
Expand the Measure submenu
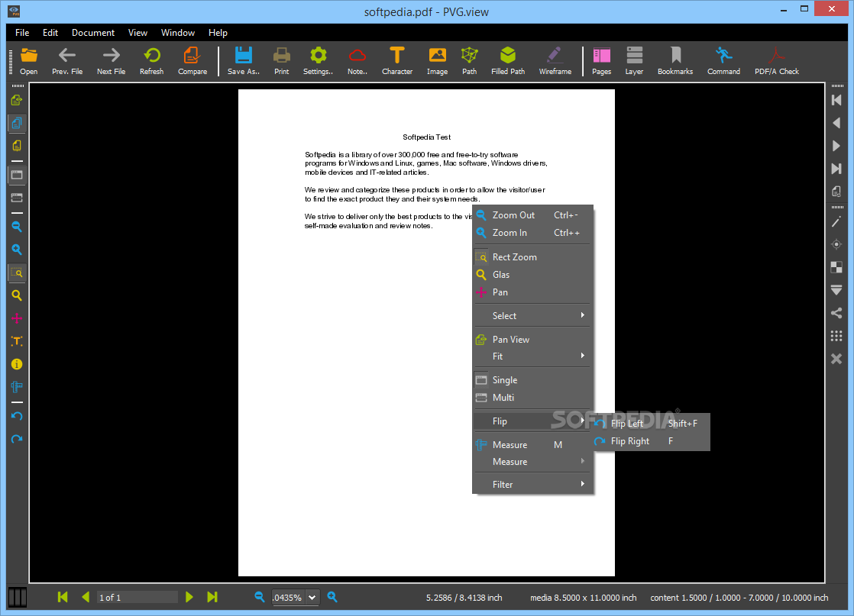[x=532, y=462]
